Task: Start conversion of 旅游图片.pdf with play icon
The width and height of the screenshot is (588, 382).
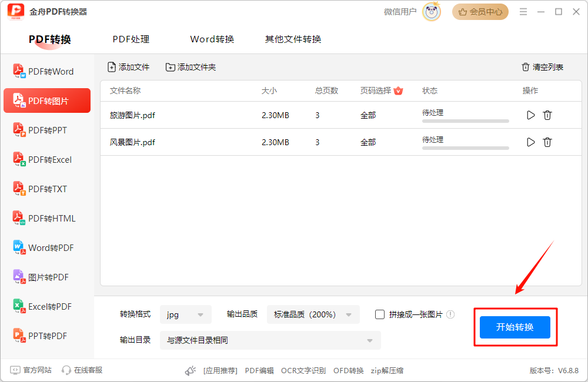Action: click(x=530, y=115)
